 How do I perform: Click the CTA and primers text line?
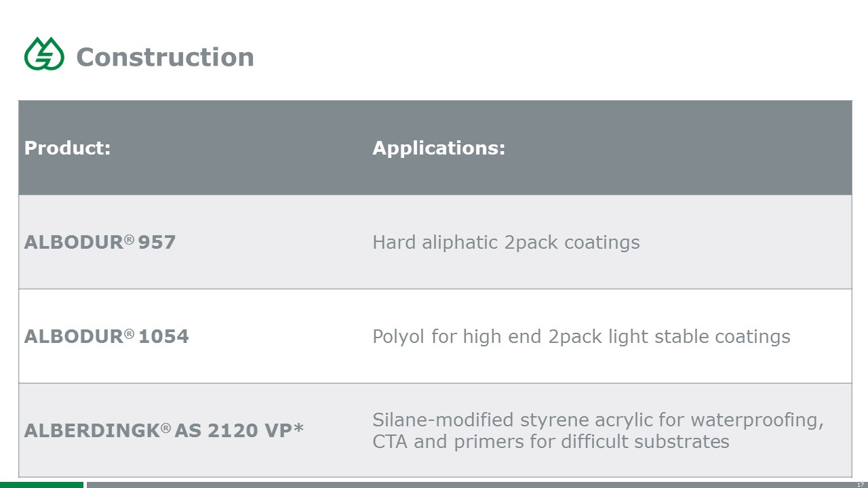[551, 442]
